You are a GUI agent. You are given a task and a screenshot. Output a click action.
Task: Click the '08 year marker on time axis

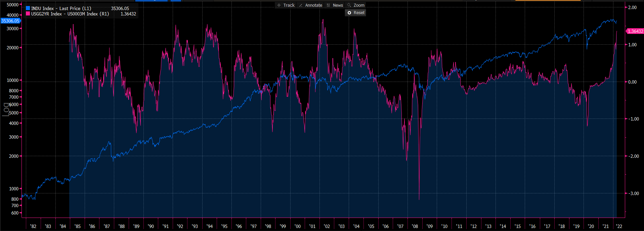pyautogui.click(x=415, y=226)
